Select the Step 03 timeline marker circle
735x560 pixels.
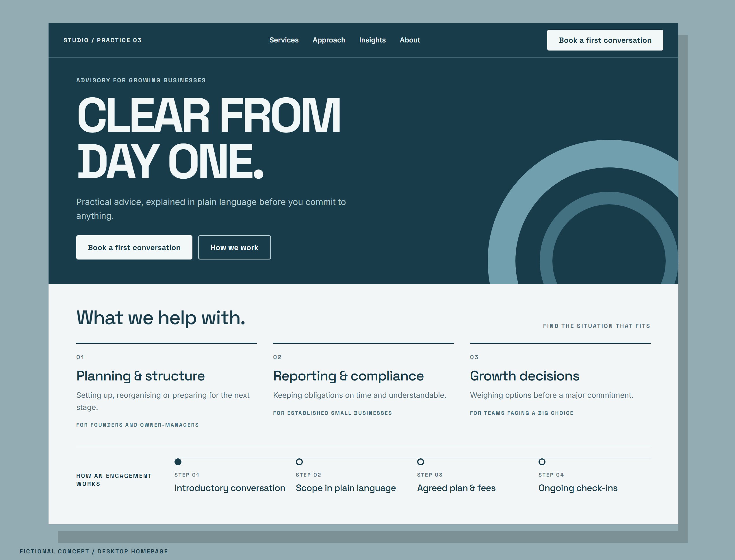click(421, 462)
